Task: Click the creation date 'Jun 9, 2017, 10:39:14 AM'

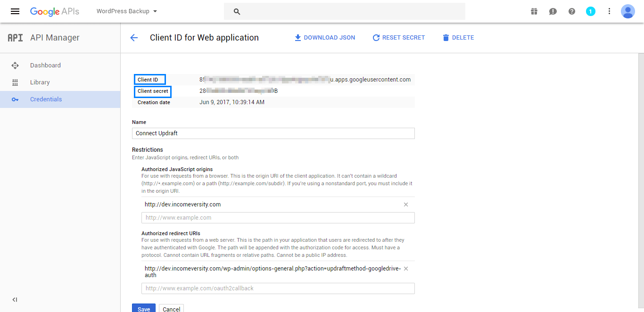Action: tap(232, 102)
